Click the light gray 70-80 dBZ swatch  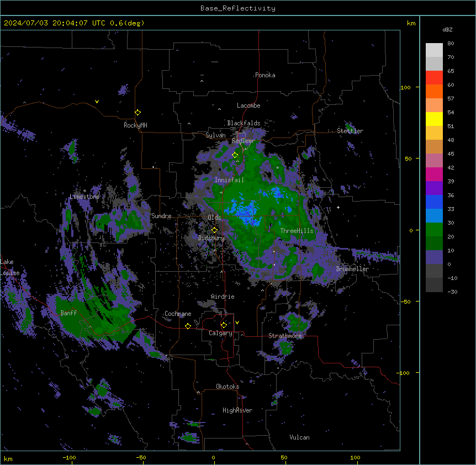pyautogui.click(x=434, y=50)
